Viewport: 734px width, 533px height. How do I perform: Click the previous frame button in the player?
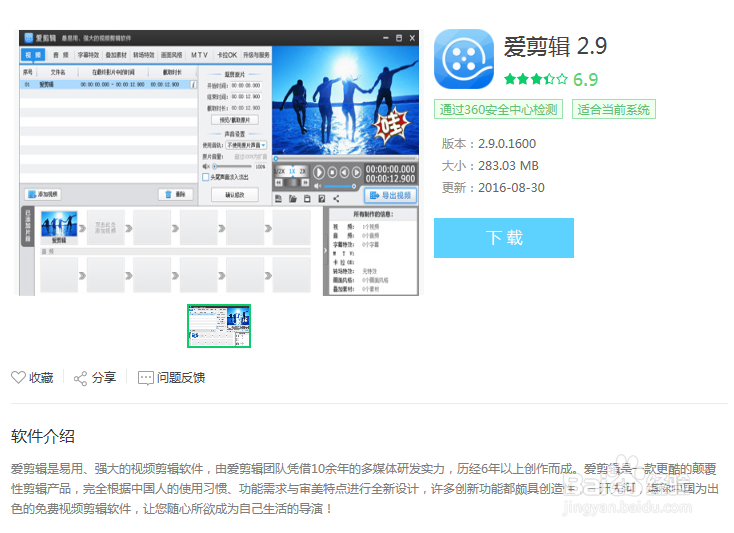click(344, 173)
